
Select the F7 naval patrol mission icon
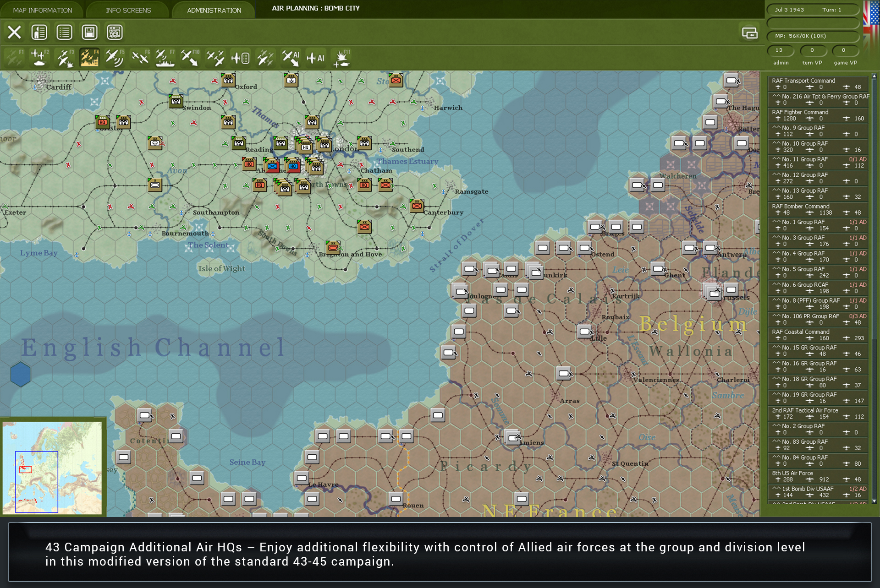coord(164,57)
